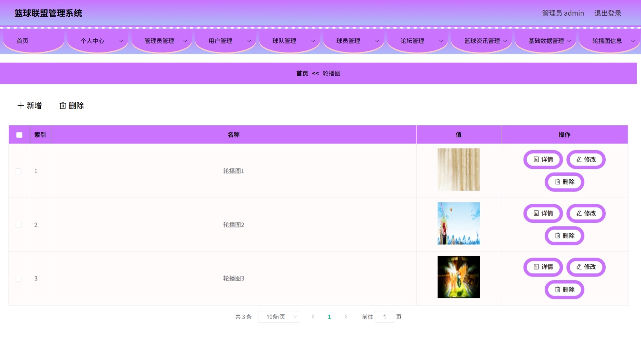Check the checkbox for row 轮播图3

click(19, 279)
